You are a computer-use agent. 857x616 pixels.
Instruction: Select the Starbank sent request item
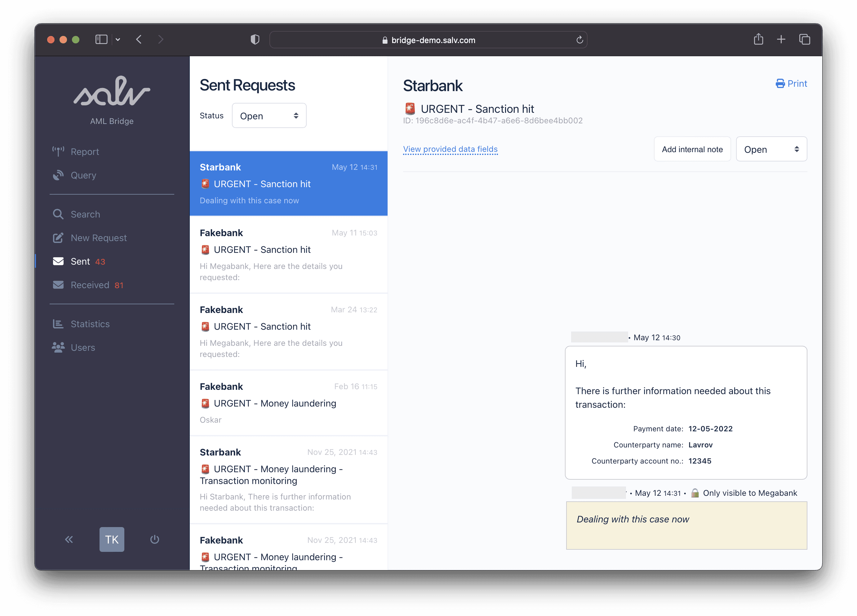(x=288, y=183)
